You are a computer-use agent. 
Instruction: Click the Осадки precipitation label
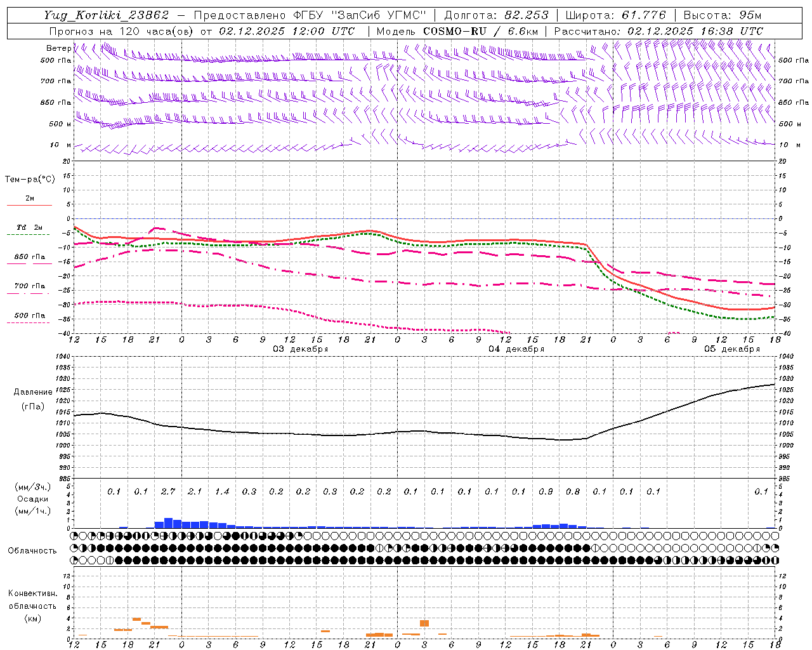coord(32,499)
